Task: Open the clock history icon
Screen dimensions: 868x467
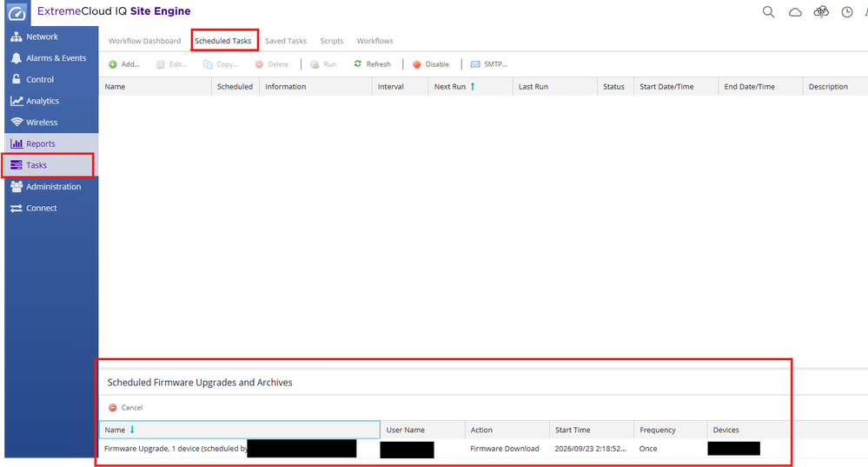Action: (x=847, y=12)
